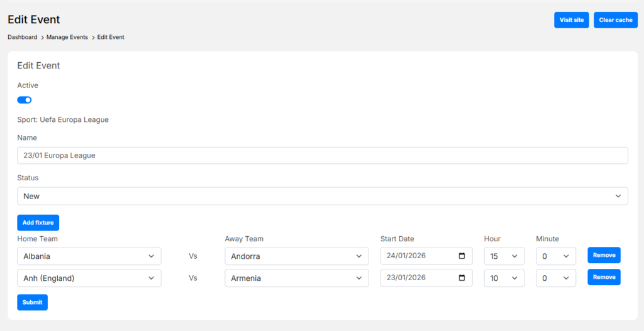Remove the Albania vs Andorra fixture
Image resolution: width=644 pixels, height=331 pixels.
tap(604, 255)
